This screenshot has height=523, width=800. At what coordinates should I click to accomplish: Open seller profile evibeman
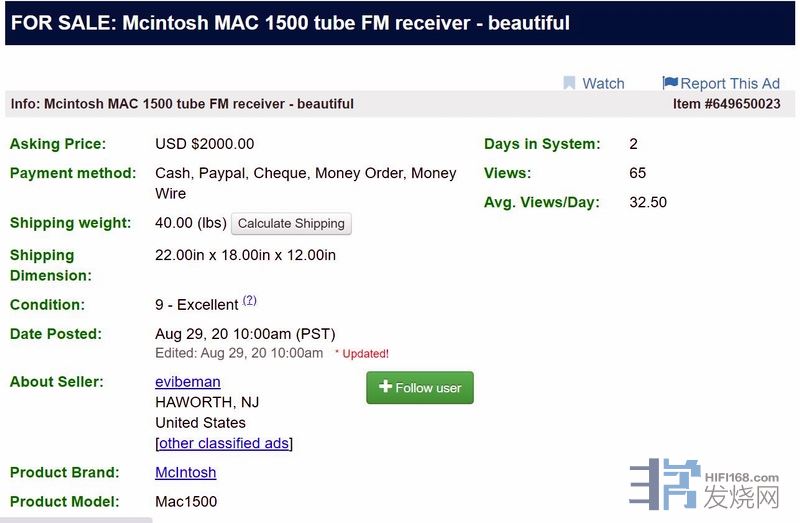pos(188,382)
